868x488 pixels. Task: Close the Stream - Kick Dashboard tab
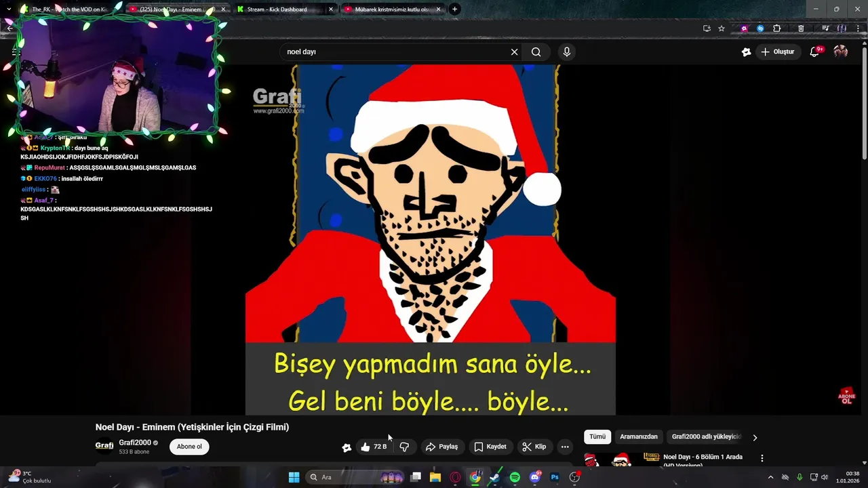tap(331, 9)
